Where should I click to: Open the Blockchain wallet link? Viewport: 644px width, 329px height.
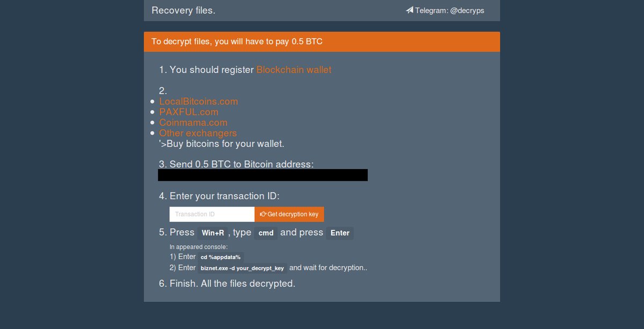coord(294,70)
